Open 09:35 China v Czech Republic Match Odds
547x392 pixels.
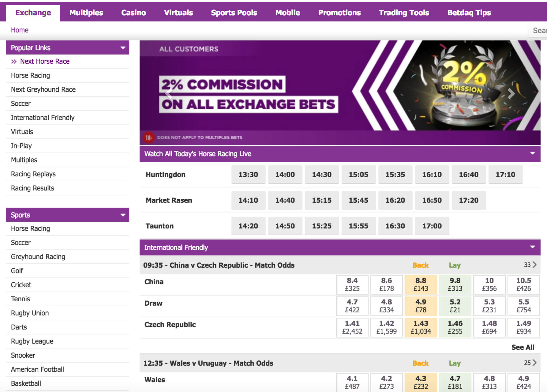click(x=219, y=265)
